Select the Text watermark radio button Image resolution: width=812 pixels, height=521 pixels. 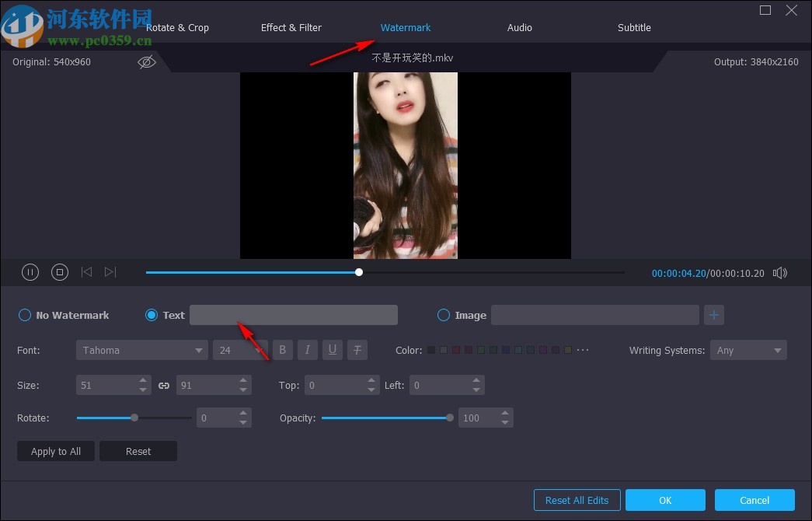(151, 315)
